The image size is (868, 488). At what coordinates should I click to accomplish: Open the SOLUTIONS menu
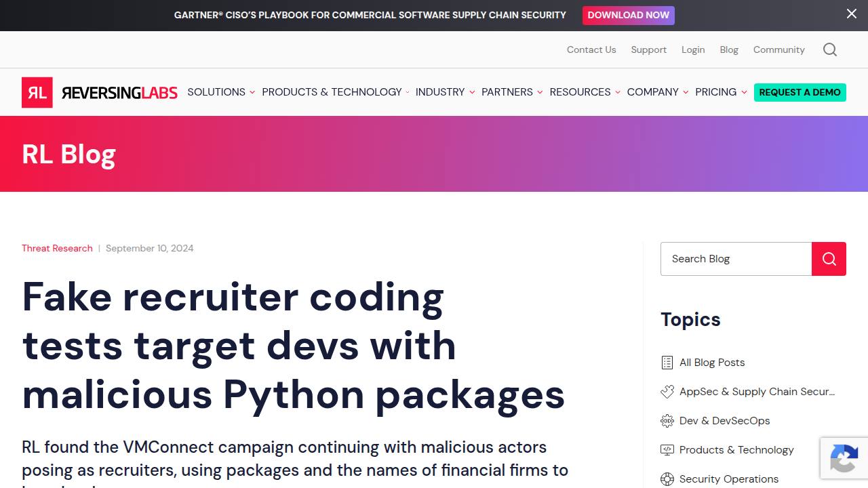[216, 92]
